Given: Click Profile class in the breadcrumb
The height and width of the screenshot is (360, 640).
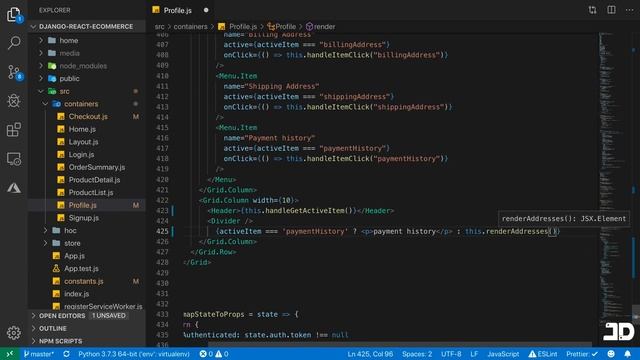Looking at the screenshot, I should point(282,27).
